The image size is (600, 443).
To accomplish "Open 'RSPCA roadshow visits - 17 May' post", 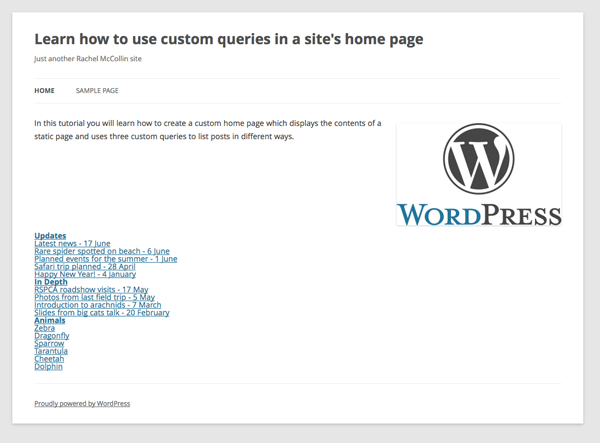I will pyautogui.click(x=91, y=290).
